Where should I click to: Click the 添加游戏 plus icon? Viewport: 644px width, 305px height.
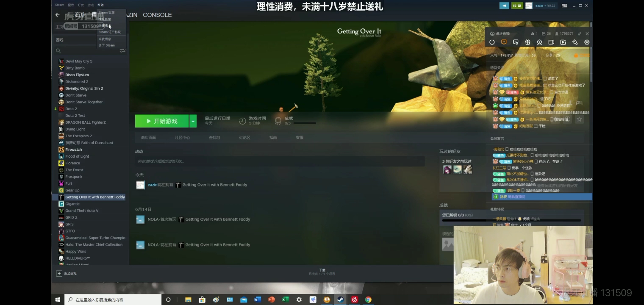coord(59,274)
